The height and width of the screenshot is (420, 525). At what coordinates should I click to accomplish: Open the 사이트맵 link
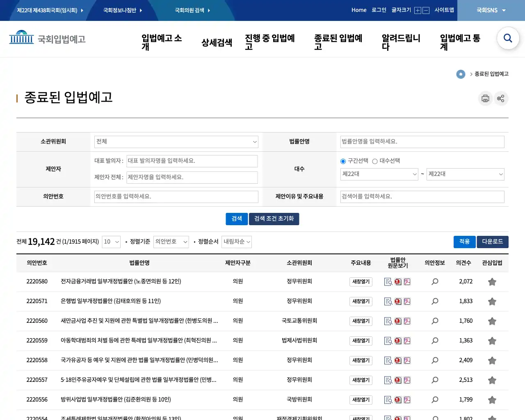tap(444, 10)
